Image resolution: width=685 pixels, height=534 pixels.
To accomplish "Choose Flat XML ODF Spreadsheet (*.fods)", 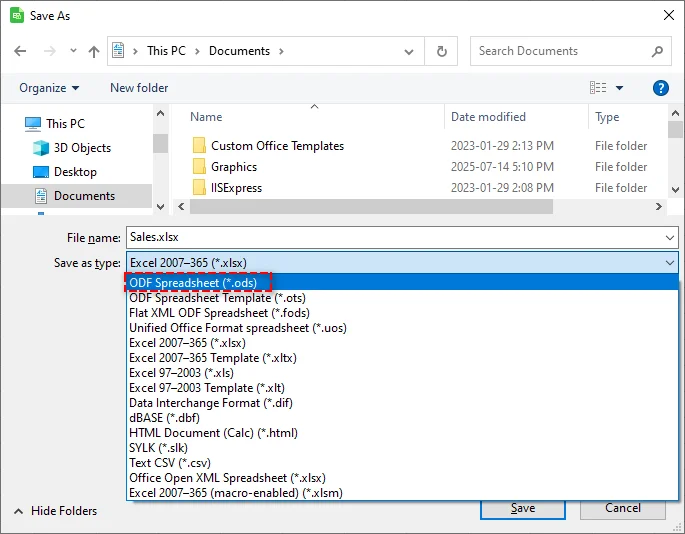I will [x=402, y=313].
